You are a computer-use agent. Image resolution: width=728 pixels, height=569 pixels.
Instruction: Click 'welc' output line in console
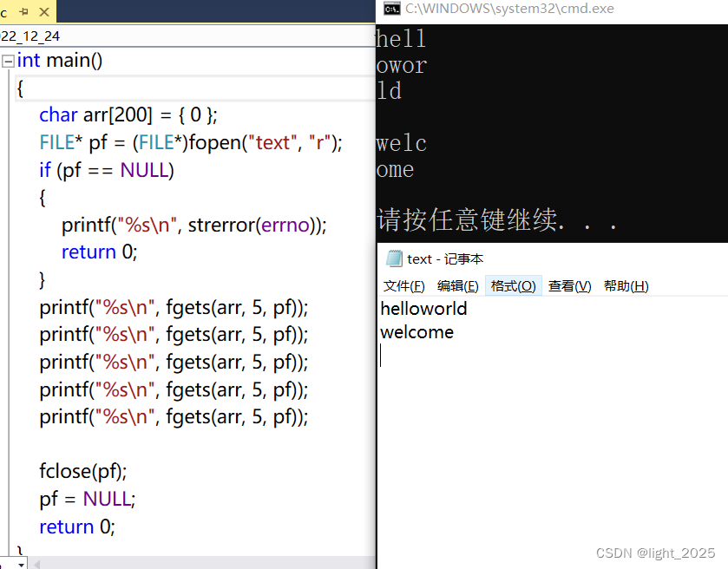(x=401, y=143)
